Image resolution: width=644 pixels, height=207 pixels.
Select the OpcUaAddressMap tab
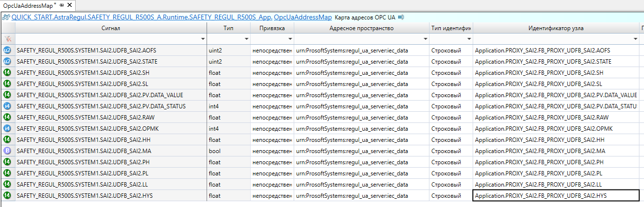point(28,5)
